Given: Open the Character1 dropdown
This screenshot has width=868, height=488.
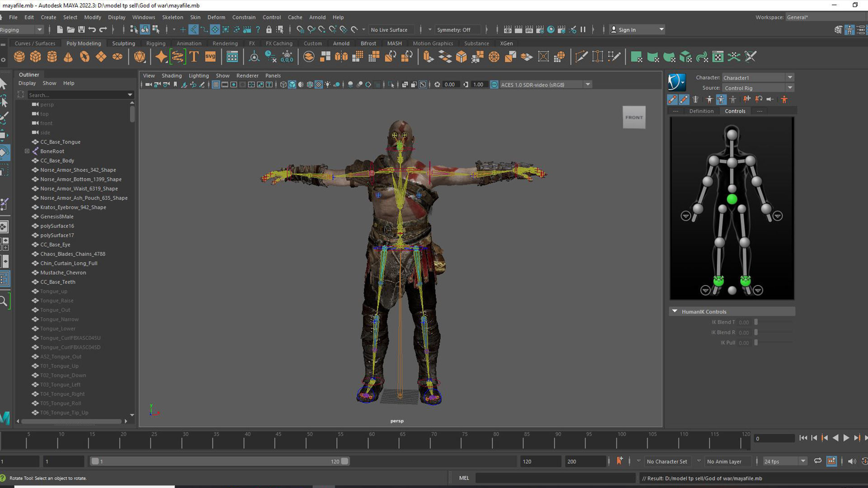Looking at the screenshot, I should click(x=758, y=78).
